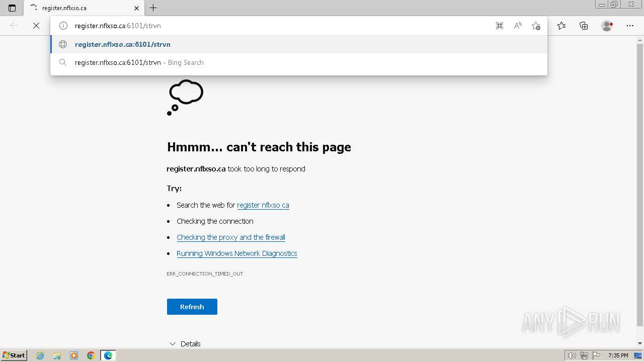Open Collections panel
This screenshot has width=644, height=362.
coord(584,26)
